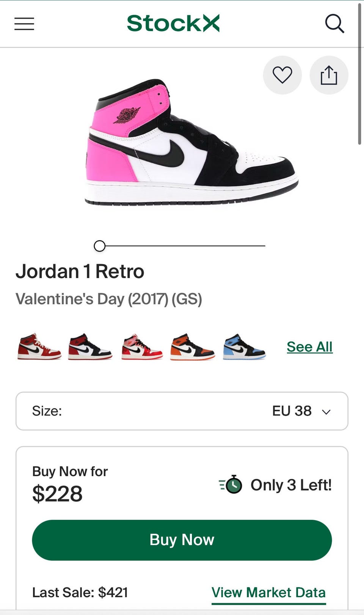
Task: Open the hamburger menu
Action: (24, 24)
